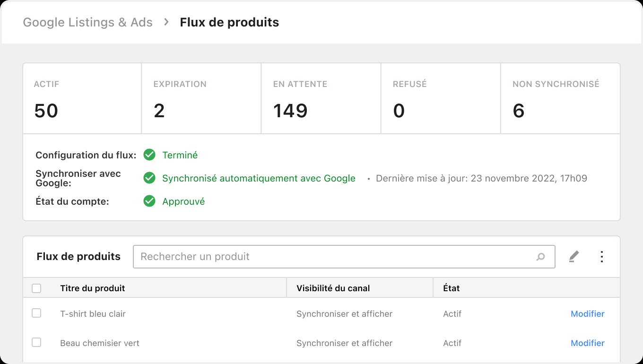Open the three-dot more options menu
Screen dimensions: 643x364
(602, 257)
